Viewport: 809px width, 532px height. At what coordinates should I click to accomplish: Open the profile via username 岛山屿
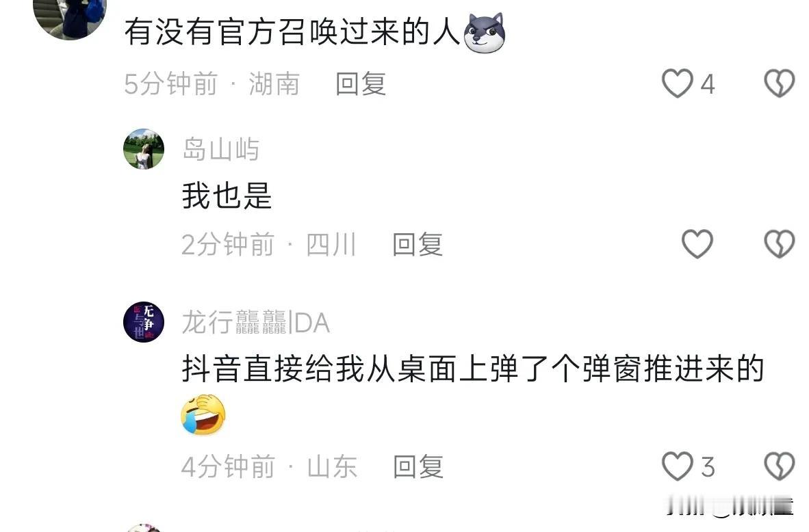[220, 150]
